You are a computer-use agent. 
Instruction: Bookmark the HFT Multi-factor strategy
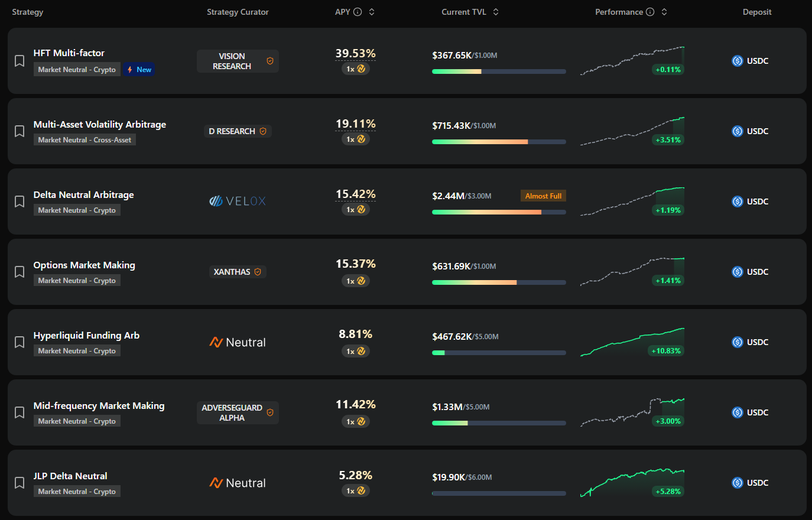20,61
